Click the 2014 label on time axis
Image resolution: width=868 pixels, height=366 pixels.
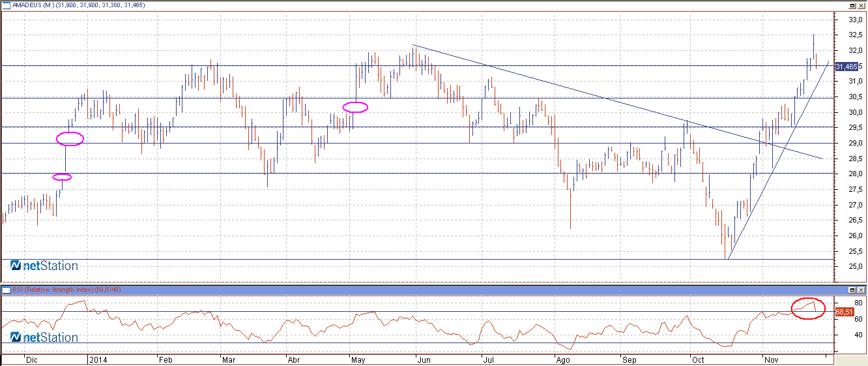coord(98,359)
